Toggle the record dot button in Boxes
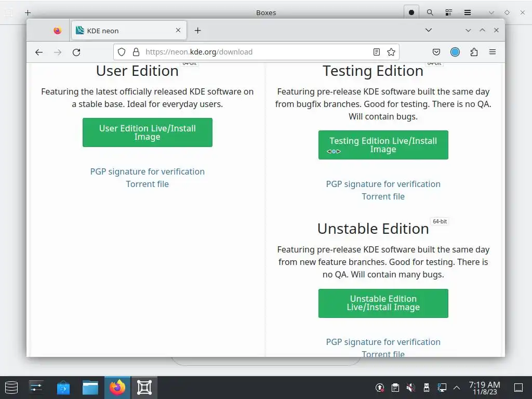The image size is (532, 399). coord(411,12)
